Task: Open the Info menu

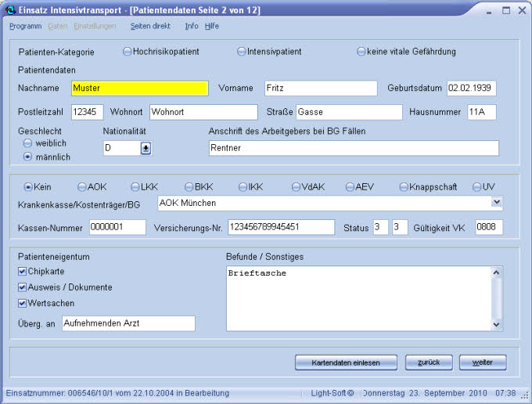Action: tap(192, 26)
